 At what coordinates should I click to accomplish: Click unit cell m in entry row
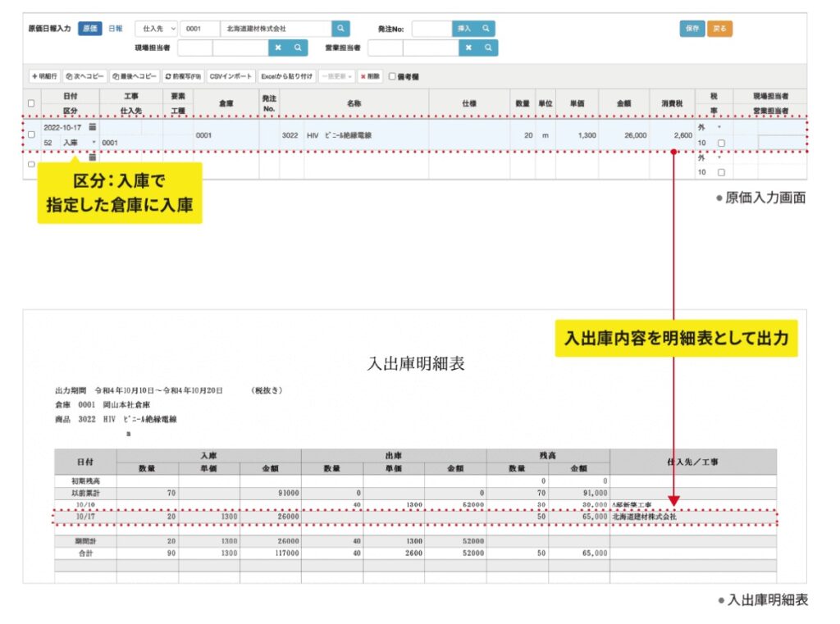[x=546, y=135]
